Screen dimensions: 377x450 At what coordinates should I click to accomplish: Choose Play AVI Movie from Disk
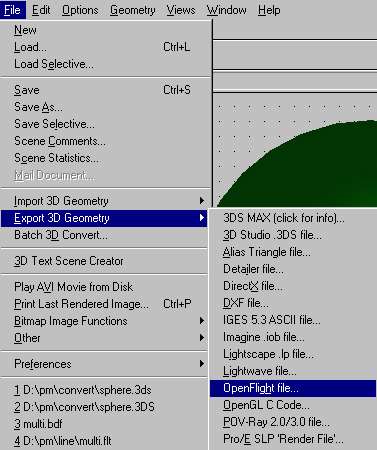[x=105, y=287]
